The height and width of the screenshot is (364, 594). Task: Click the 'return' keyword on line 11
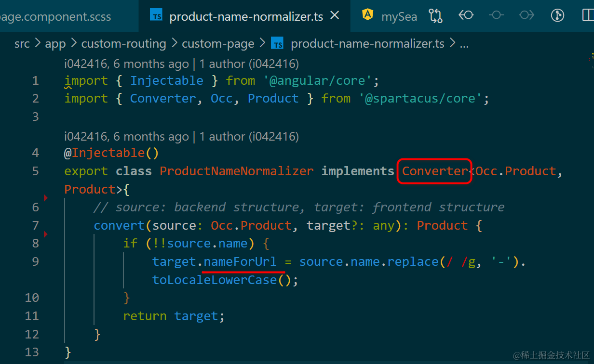pyautogui.click(x=145, y=316)
